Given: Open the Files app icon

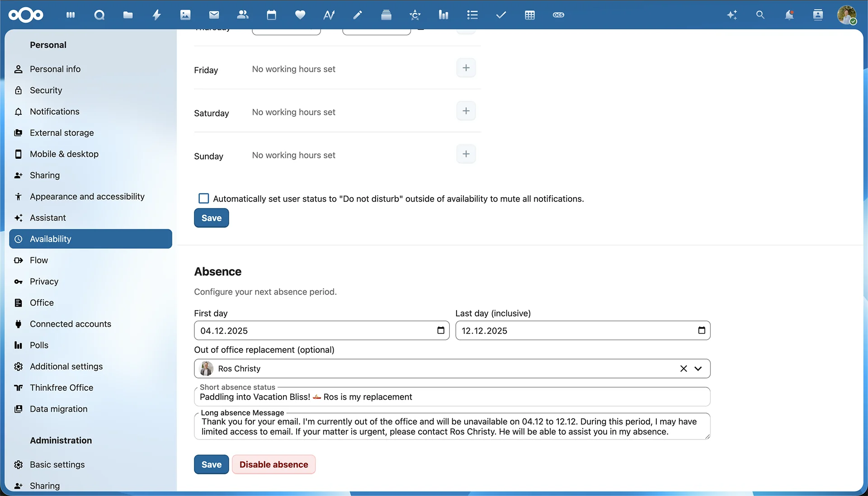Looking at the screenshot, I should (x=128, y=15).
